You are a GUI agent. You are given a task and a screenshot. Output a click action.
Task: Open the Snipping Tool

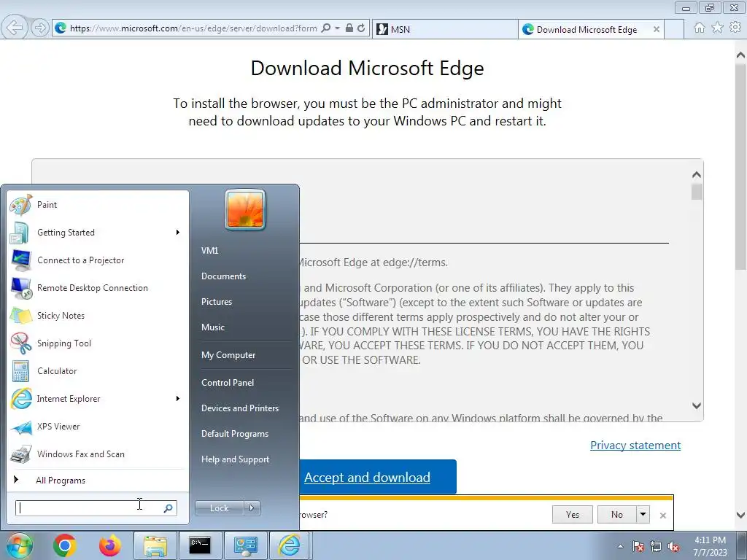(97, 343)
